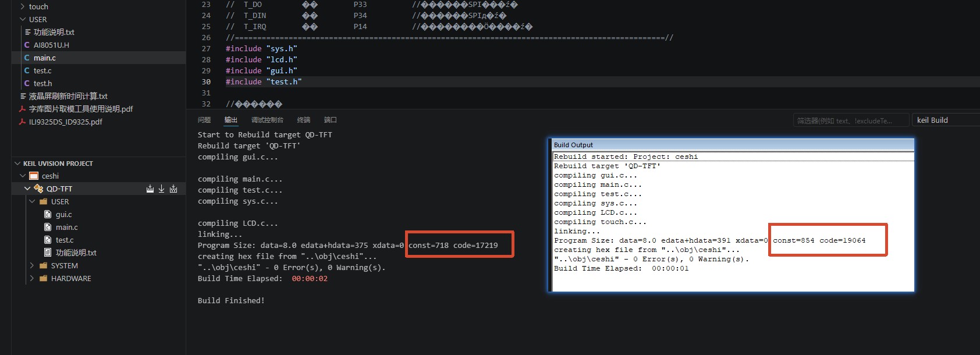Click the test.c file icon in Keil project tree

coord(48,240)
